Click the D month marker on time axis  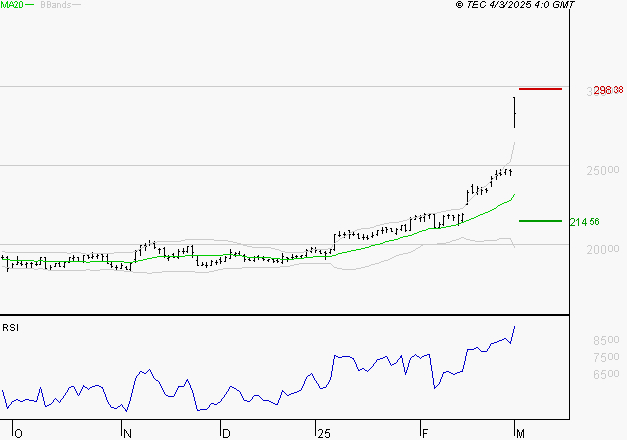tap(226, 434)
